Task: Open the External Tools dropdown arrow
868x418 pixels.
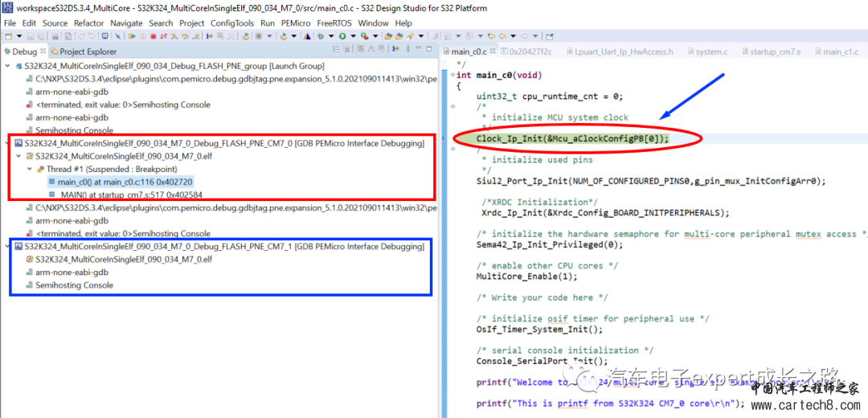Action: pos(375,36)
